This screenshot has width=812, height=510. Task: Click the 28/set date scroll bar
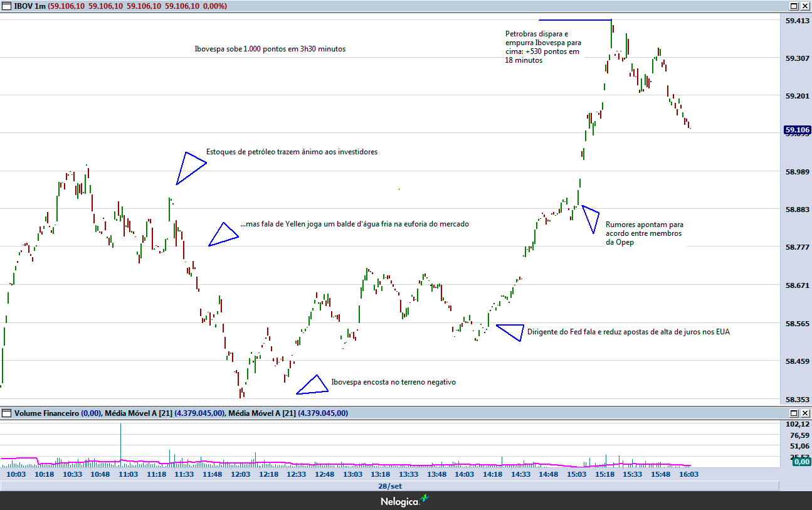click(389, 486)
